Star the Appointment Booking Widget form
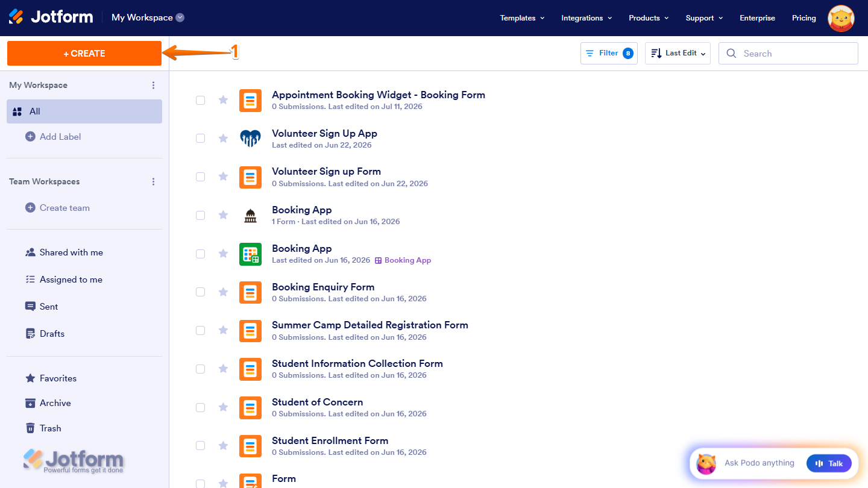Image resolution: width=868 pixels, height=488 pixels. tap(223, 100)
